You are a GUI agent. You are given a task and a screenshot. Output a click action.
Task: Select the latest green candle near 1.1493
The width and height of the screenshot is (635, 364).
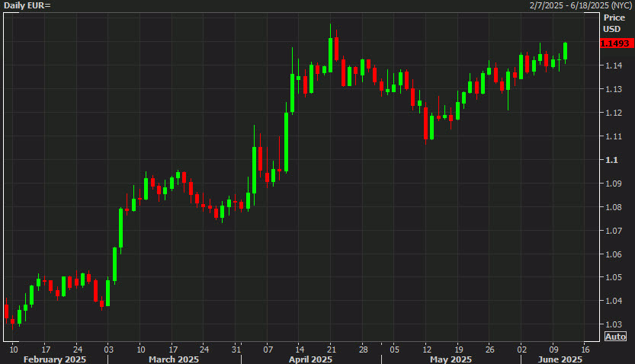pyautogui.click(x=566, y=51)
